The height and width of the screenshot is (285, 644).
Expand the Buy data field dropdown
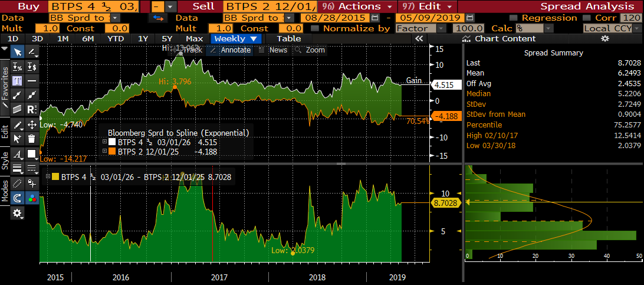point(116,18)
